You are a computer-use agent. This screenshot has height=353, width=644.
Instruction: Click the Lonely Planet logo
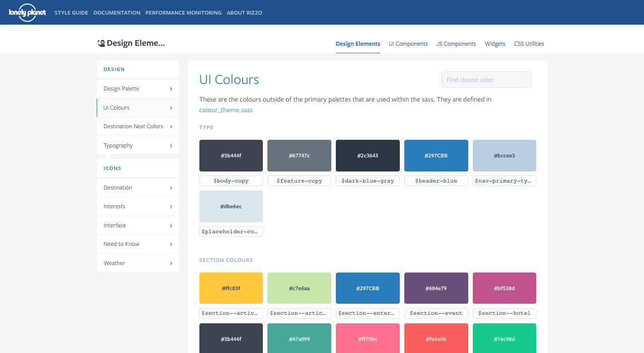click(x=27, y=13)
